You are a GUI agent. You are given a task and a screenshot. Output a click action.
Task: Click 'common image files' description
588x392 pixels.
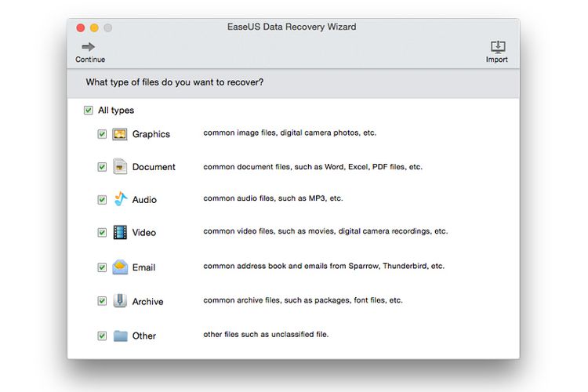point(290,132)
